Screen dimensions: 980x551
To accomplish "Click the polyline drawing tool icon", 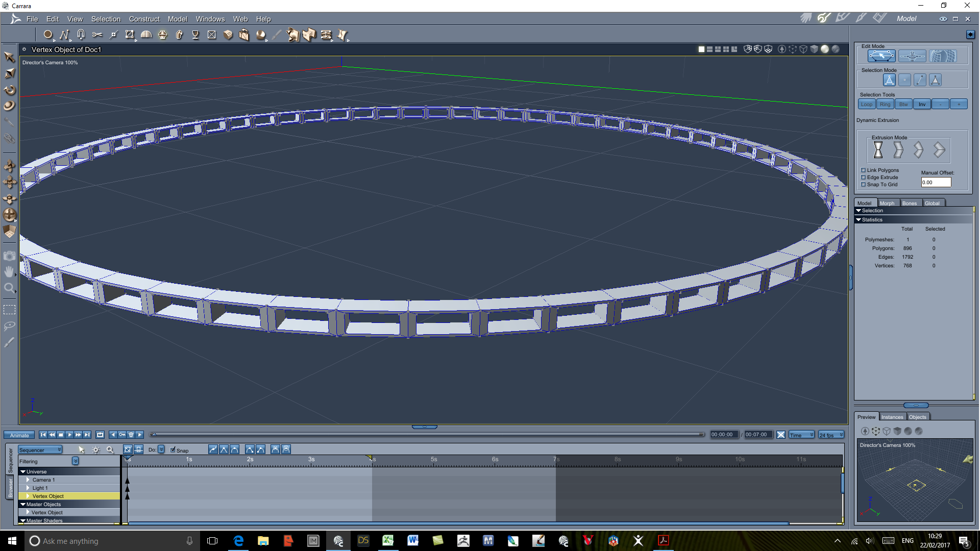I will click(x=64, y=35).
